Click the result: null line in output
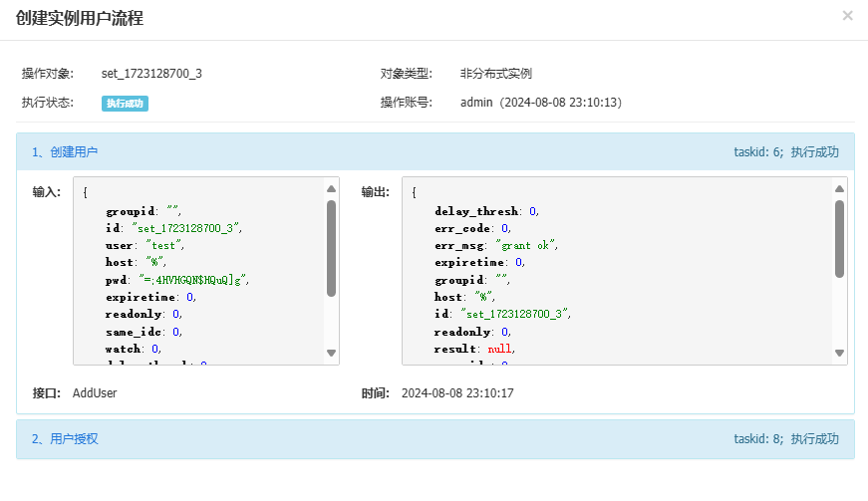Screen dimensions: 868x501 tap(475, 349)
